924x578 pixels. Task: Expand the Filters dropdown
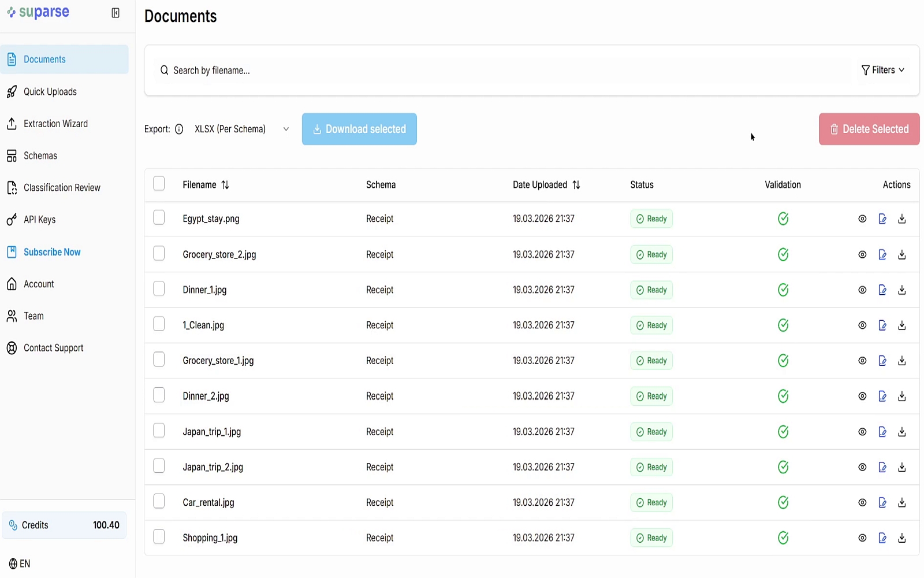click(882, 71)
